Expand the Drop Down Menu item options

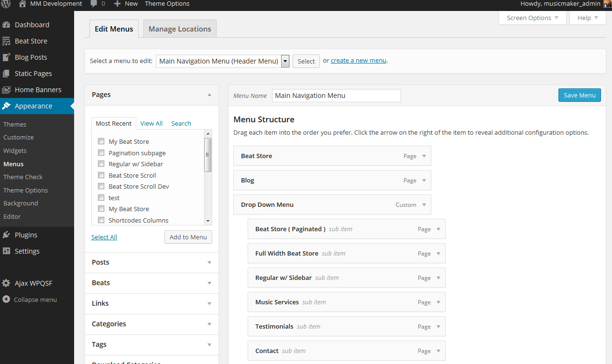[424, 205]
